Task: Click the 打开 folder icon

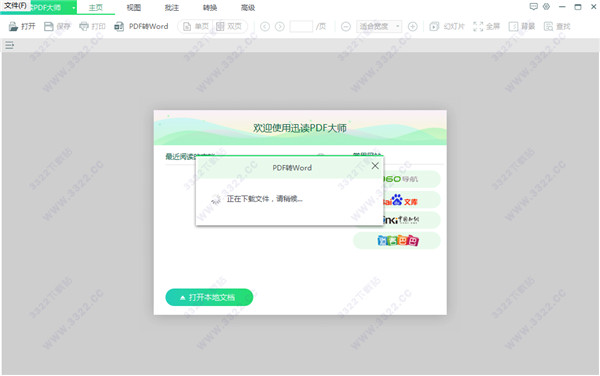Action: [13, 26]
